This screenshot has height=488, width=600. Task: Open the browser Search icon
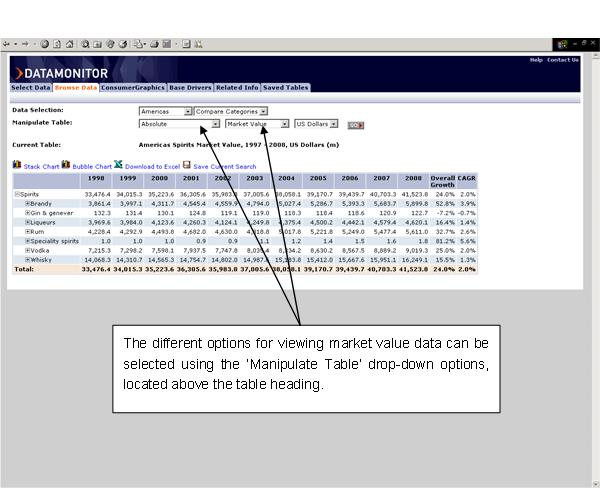point(85,44)
